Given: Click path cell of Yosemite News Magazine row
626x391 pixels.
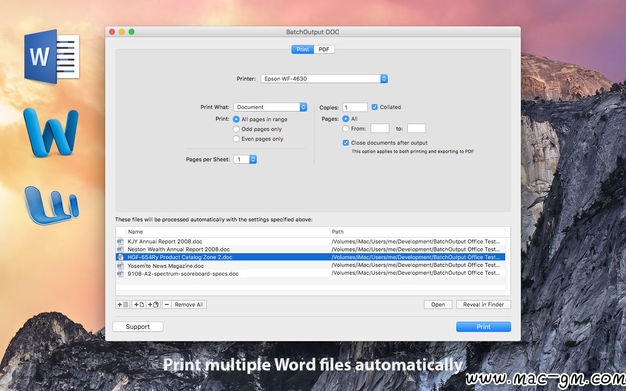Looking at the screenshot, I should pos(416,265).
